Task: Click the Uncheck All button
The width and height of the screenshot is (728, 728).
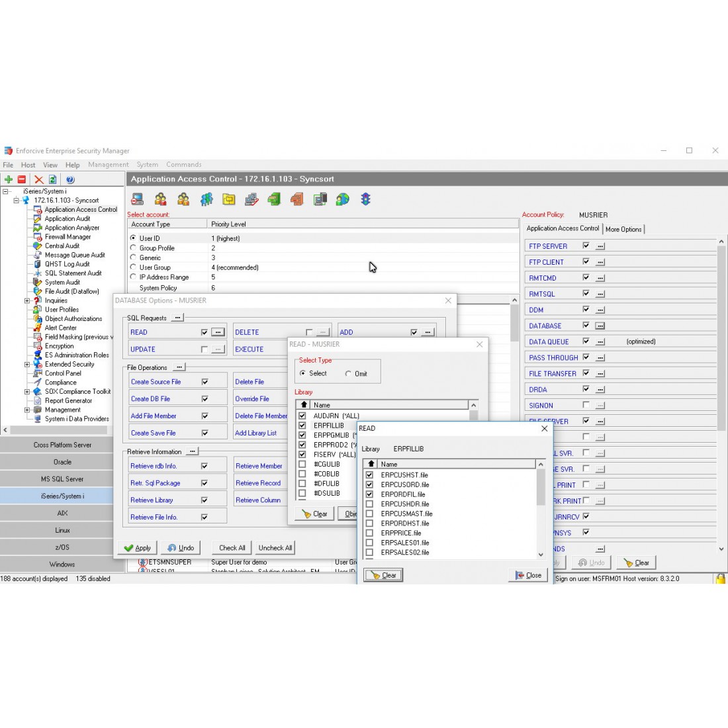Action: 275,548
